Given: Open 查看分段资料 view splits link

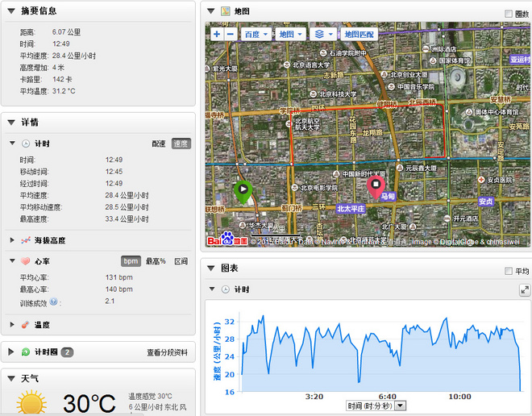Looking at the screenshot, I should tap(167, 352).
